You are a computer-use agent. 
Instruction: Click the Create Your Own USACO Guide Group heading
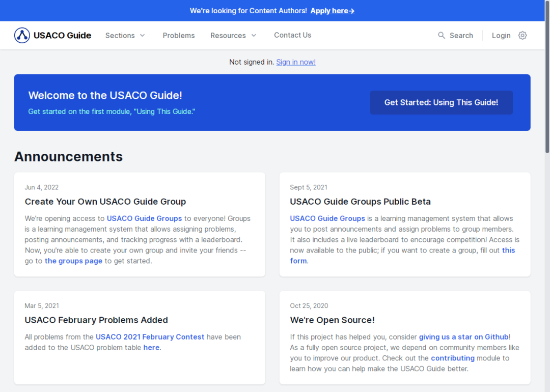coord(105,202)
